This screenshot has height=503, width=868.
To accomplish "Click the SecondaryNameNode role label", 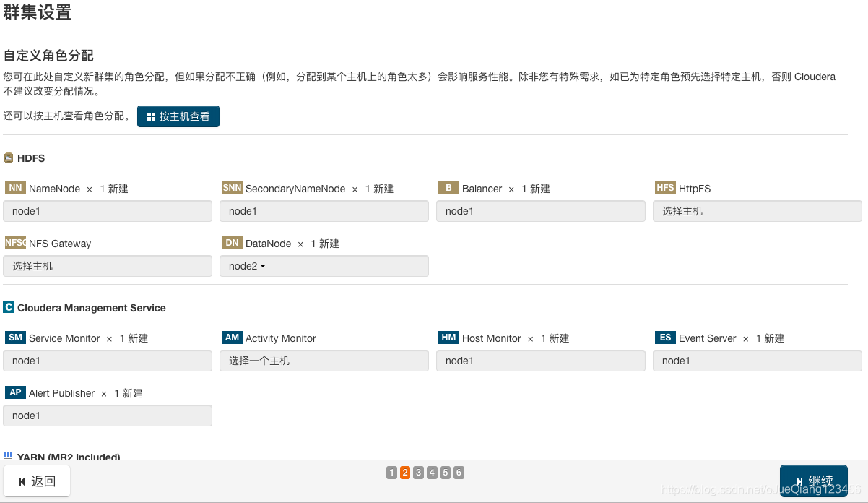I will click(295, 189).
